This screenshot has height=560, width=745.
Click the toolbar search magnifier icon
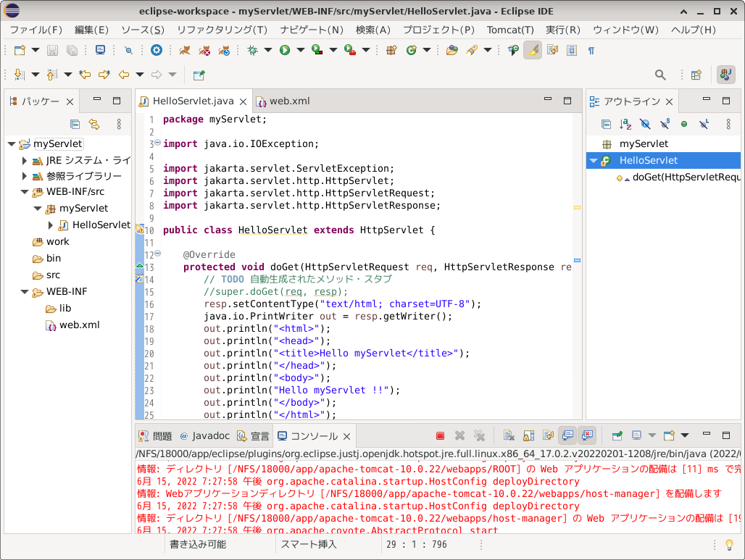(x=660, y=75)
